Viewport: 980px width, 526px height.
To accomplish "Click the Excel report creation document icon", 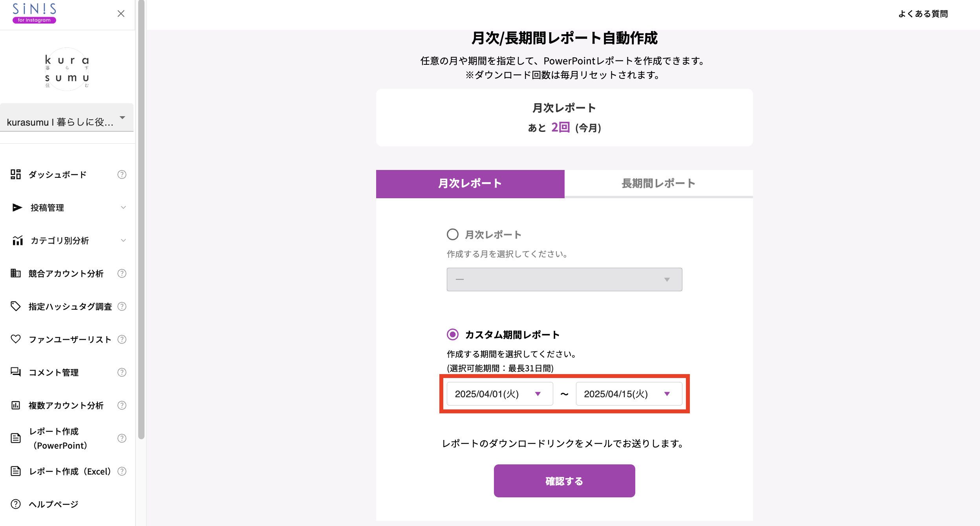I will pyautogui.click(x=16, y=471).
